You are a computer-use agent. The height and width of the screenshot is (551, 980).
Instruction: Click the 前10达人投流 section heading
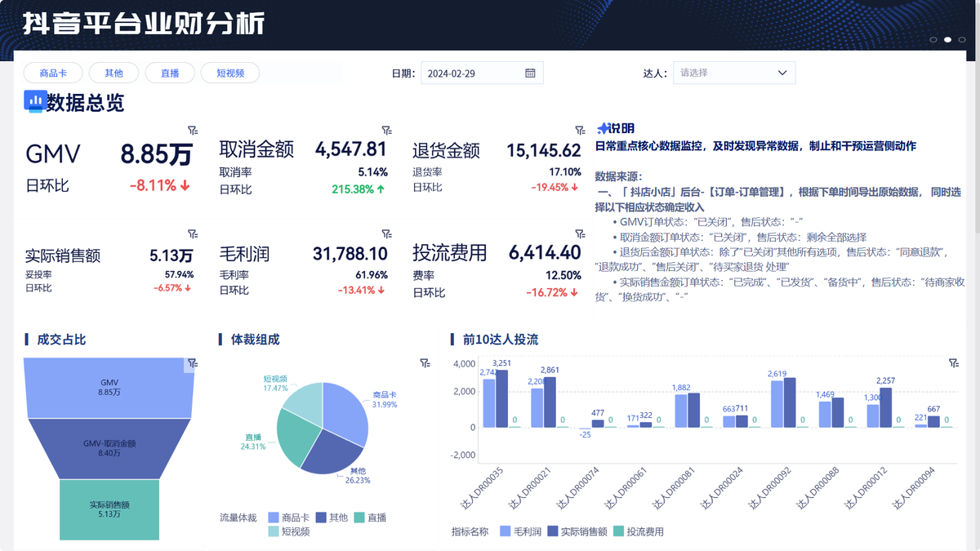coord(500,340)
